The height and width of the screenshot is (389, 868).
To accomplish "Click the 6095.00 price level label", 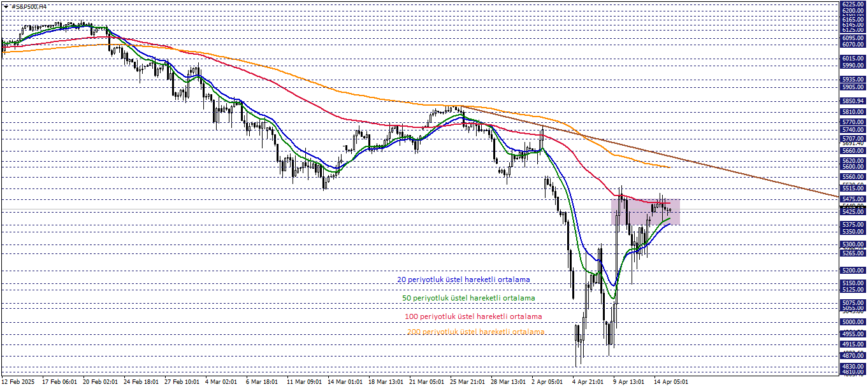I will pos(853,38).
